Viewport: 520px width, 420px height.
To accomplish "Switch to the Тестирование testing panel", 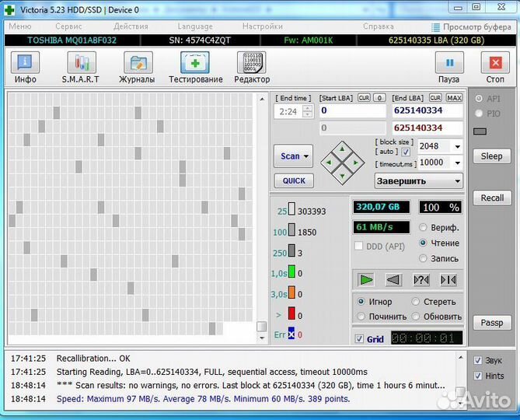I will pos(195,63).
